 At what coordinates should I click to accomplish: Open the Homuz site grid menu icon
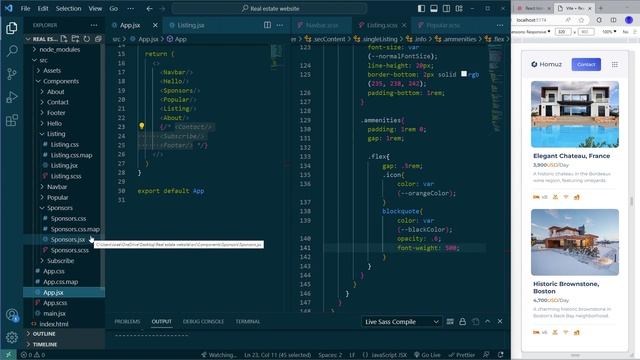[615, 64]
